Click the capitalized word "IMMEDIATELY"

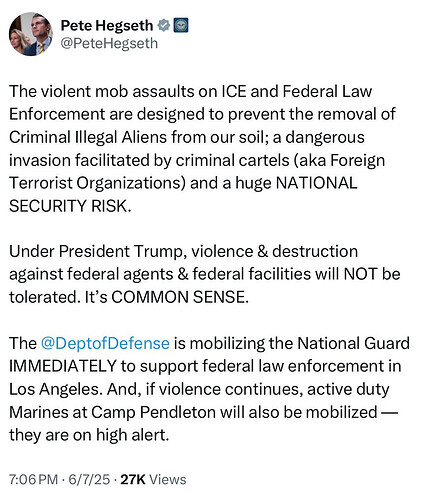(63, 366)
